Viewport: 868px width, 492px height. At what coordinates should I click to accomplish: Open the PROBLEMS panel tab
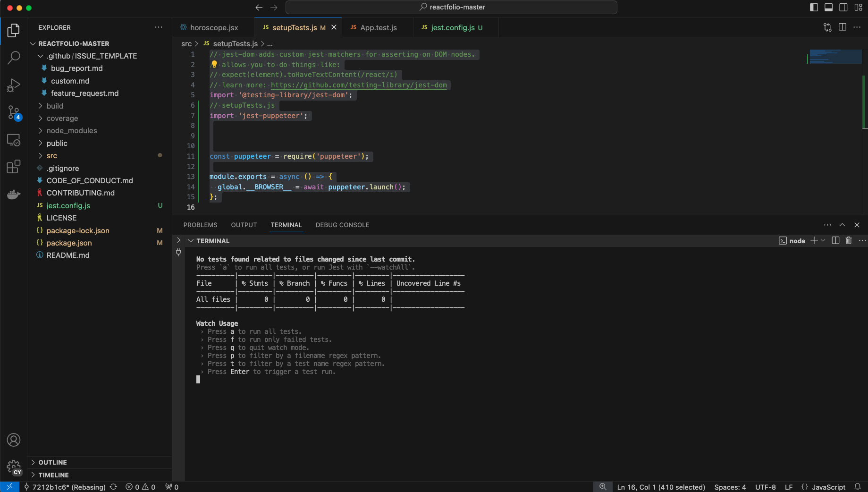click(200, 225)
